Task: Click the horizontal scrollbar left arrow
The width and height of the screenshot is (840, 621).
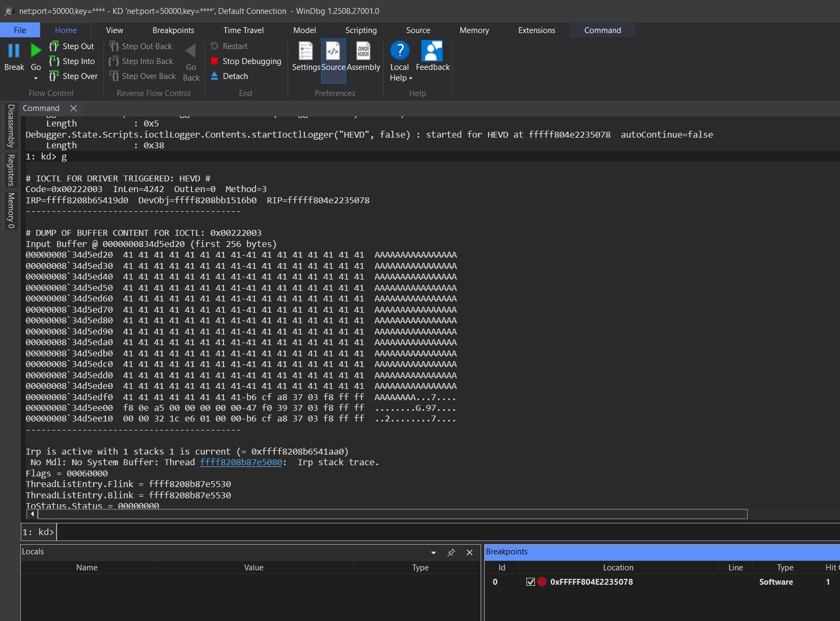Action: point(33,514)
